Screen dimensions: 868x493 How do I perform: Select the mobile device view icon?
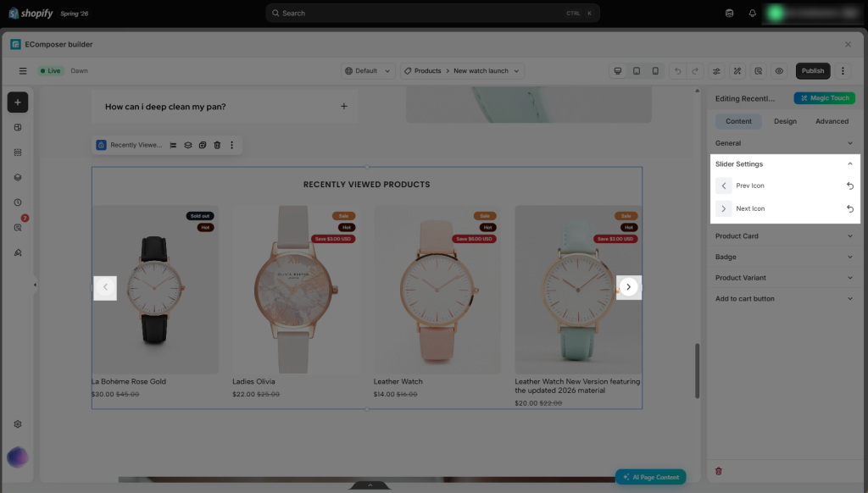(655, 71)
